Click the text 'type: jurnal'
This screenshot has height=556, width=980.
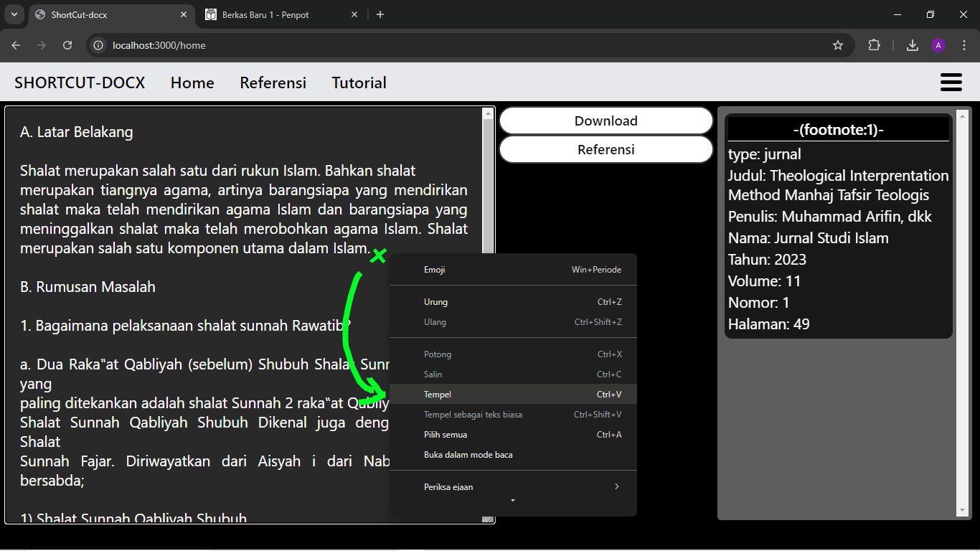coord(765,154)
